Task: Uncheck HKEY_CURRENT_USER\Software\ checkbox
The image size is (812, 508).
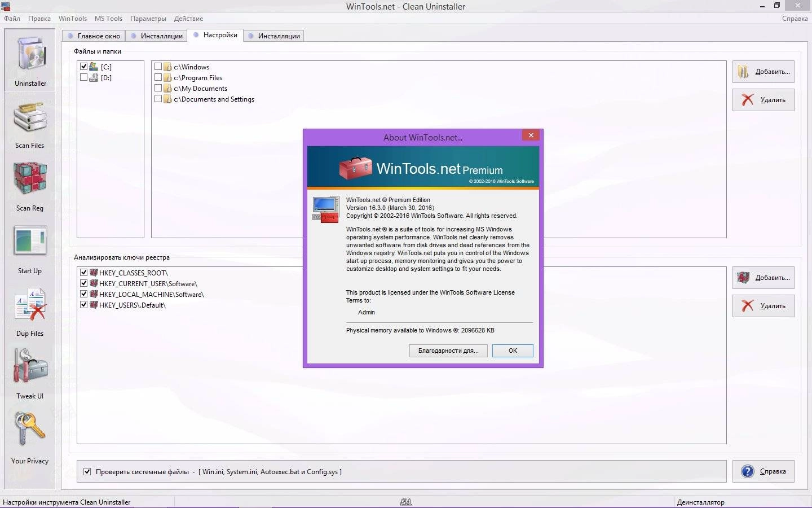Action: [83, 283]
